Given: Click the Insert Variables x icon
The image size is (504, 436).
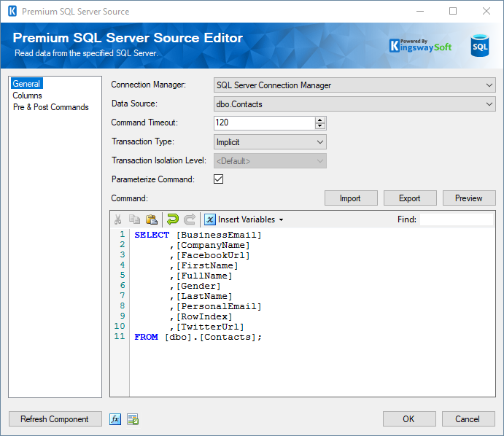Looking at the screenshot, I should (210, 219).
